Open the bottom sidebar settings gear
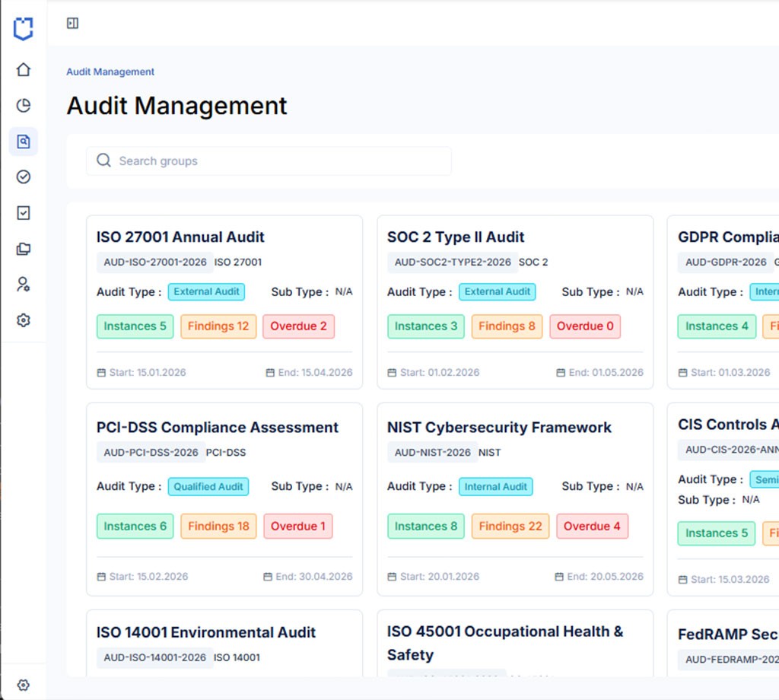 pos(24,685)
